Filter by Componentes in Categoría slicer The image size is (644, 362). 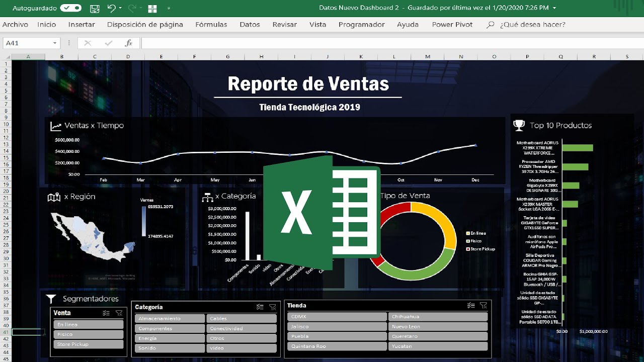coord(170,328)
